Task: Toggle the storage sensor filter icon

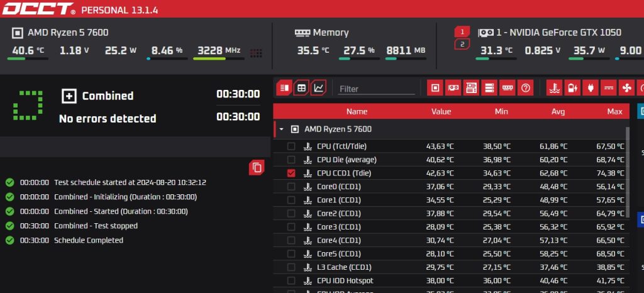Action: coord(489,88)
